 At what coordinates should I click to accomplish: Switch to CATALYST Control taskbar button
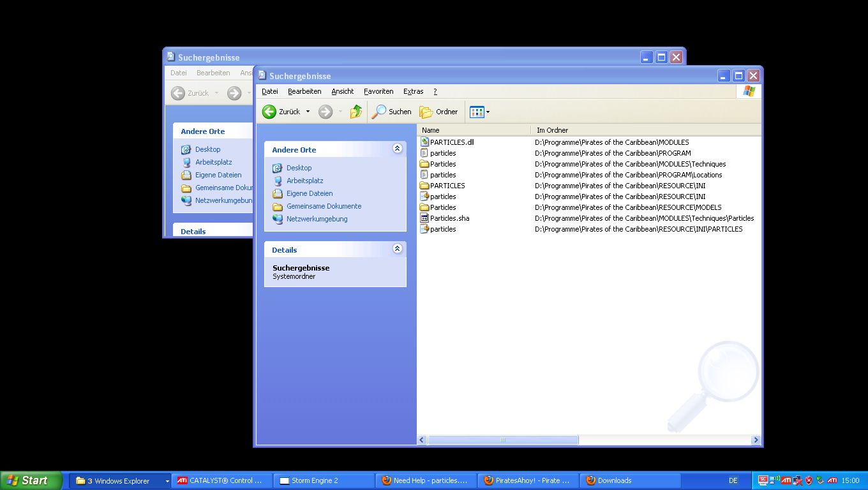tap(222, 480)
